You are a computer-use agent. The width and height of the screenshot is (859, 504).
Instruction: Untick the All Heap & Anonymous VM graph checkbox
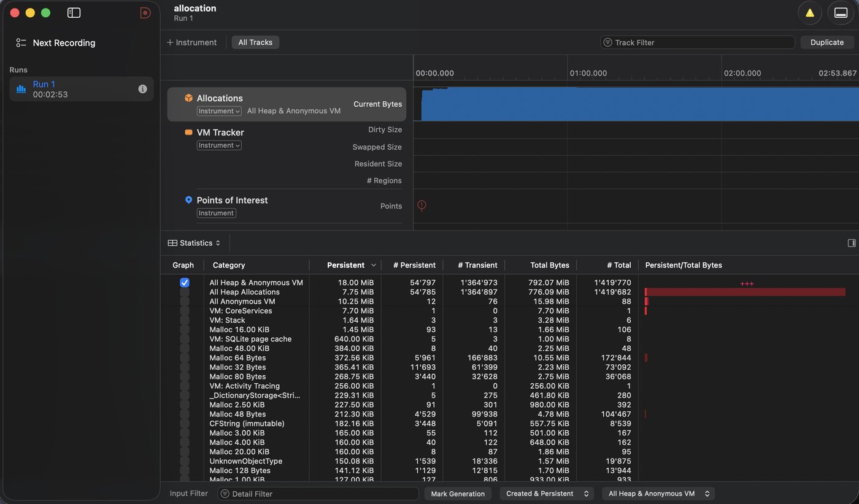tap(185, 283)
